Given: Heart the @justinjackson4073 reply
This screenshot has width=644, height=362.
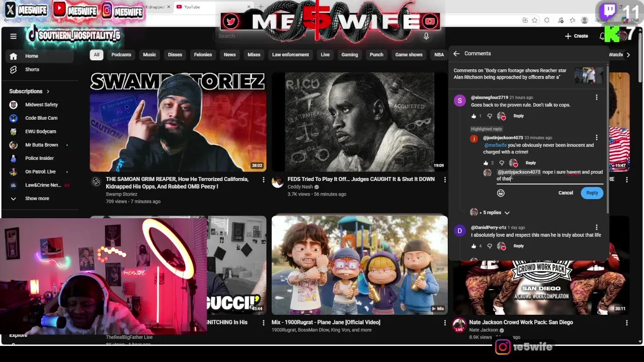Looking at the screenshot, I should [x=514, y=163].
